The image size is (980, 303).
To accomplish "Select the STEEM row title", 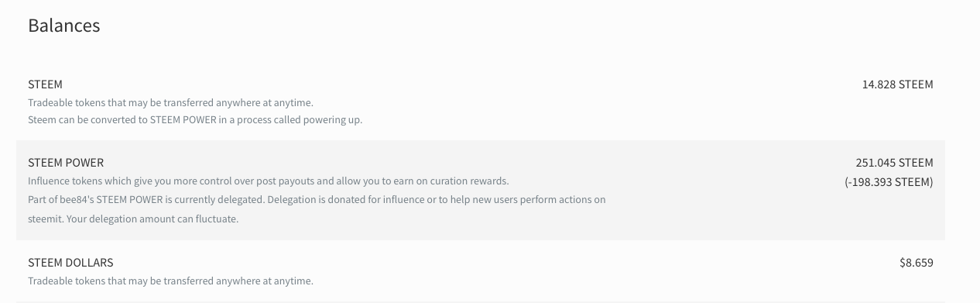I will pos(45,84).
